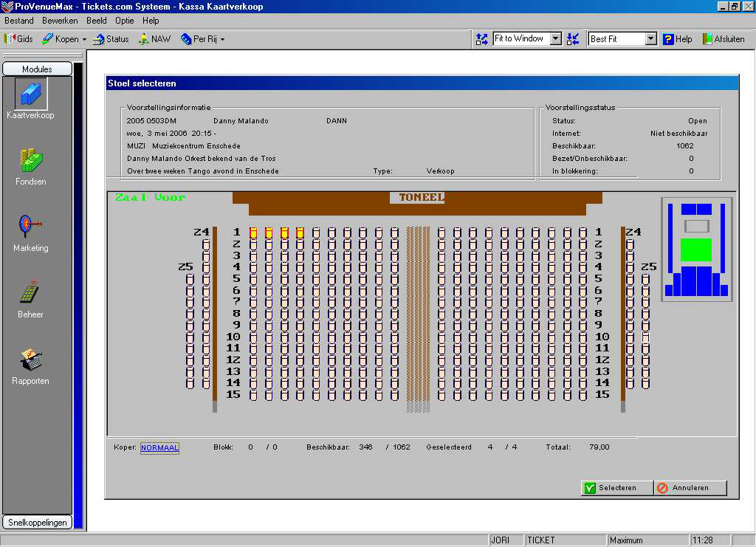
Task: Open the Help menu in menu bar
Action: point(151,21)
